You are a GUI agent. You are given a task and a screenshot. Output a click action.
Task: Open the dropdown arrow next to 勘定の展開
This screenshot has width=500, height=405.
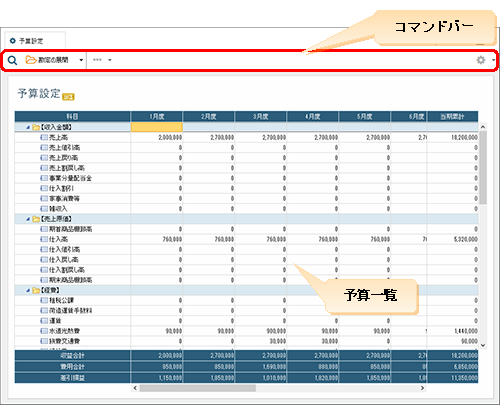tap(81, 60)
